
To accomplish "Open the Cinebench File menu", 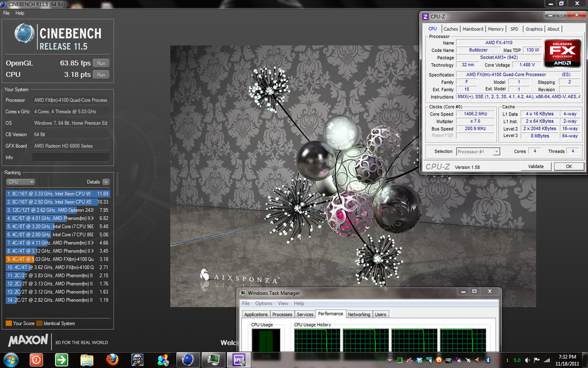I will point(7,13).
